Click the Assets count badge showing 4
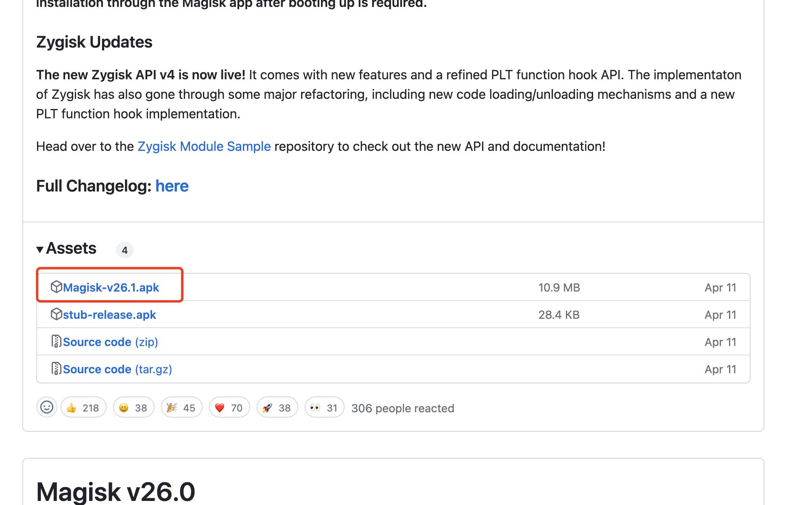 pyautogui.click(x=125, y=250)
